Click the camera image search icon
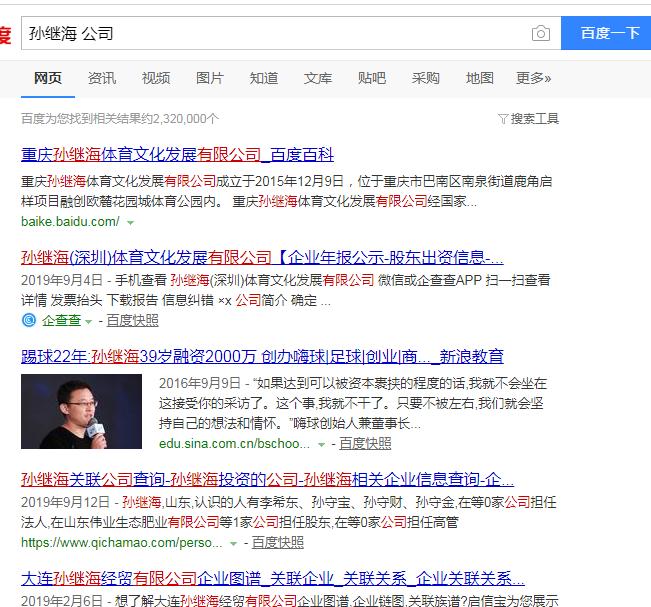 click(x=541, y=33)
